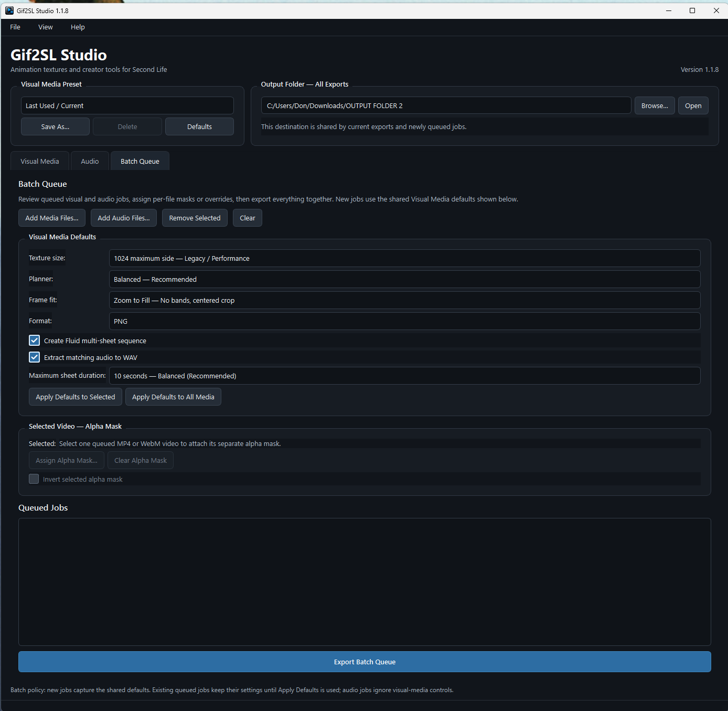
Task: Uncheck Extract matching audio to WAV
Action: coord(34,357)
